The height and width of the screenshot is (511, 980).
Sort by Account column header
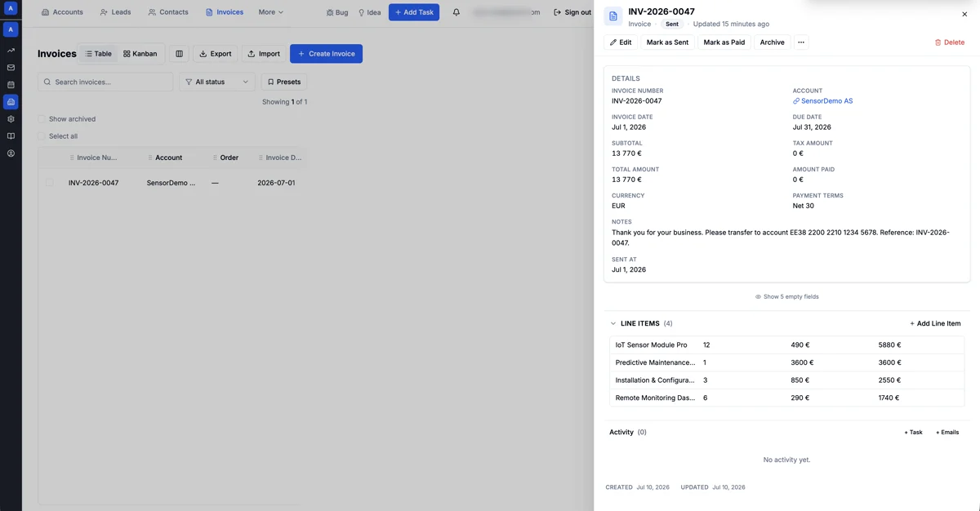169,158
